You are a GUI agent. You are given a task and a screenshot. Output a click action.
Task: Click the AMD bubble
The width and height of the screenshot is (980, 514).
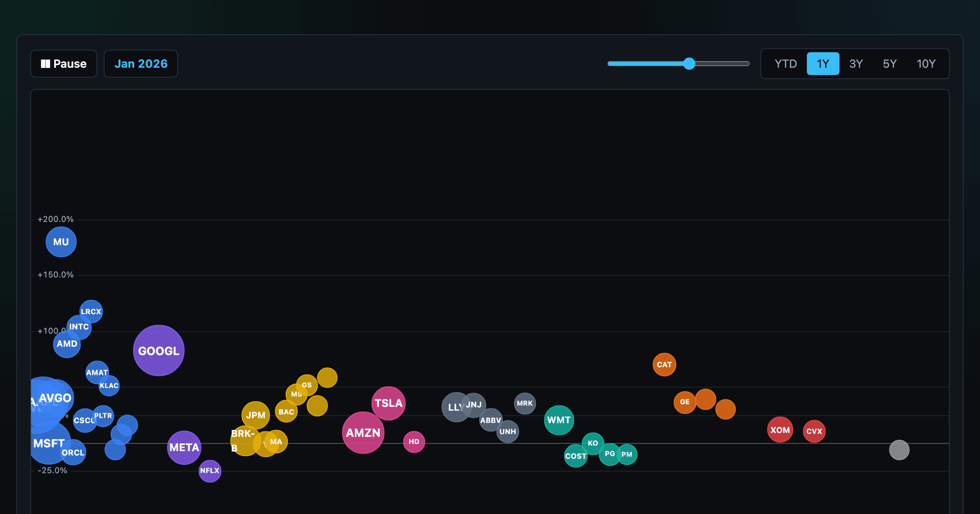pos(67,344)
